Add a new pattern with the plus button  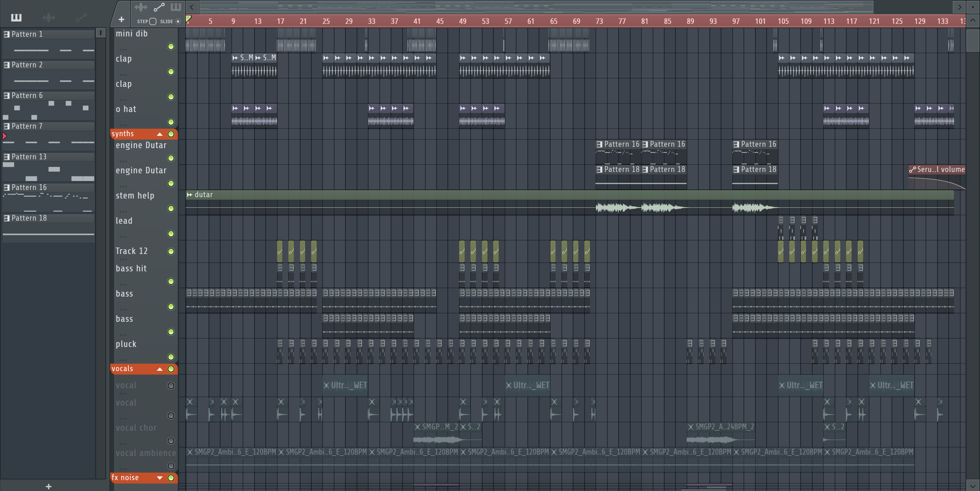tap(48, 486)
